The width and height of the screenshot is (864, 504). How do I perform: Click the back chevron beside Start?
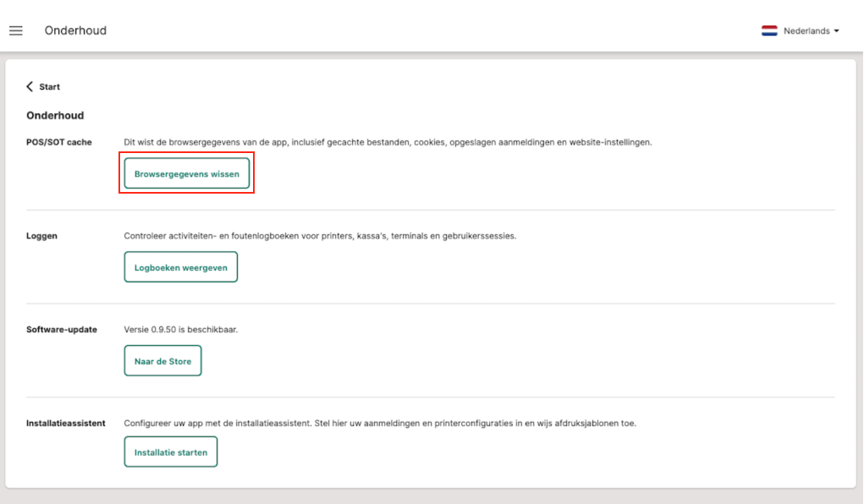click(x=30, y=86)
